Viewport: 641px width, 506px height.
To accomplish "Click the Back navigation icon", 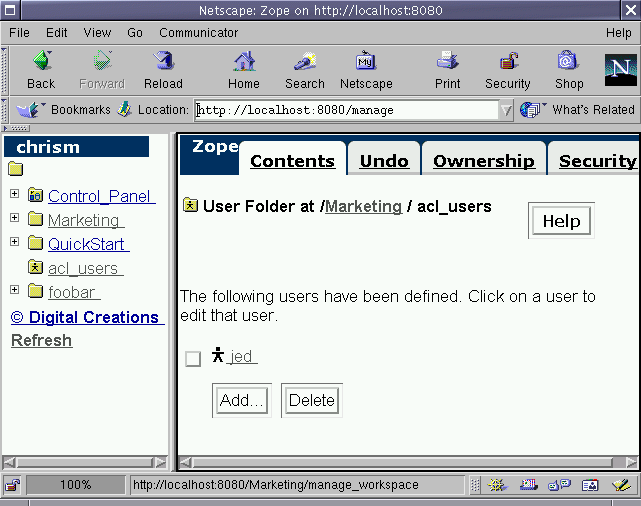I will point(42,60).
